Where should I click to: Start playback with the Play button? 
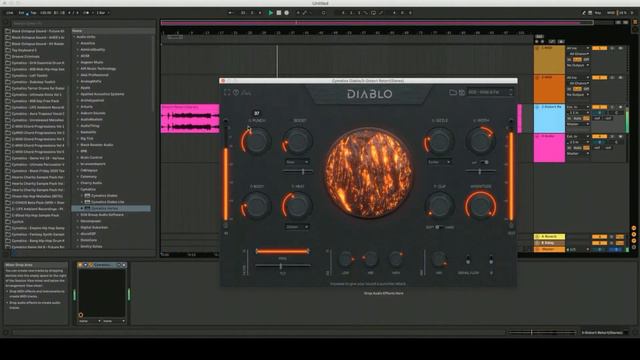point(270,13)
